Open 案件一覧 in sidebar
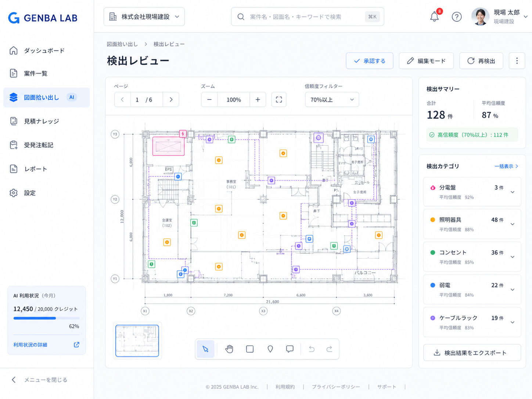Image resolution: width=532 pixels, height=399 pixels. pyautogui.click(x=47, y=73)
